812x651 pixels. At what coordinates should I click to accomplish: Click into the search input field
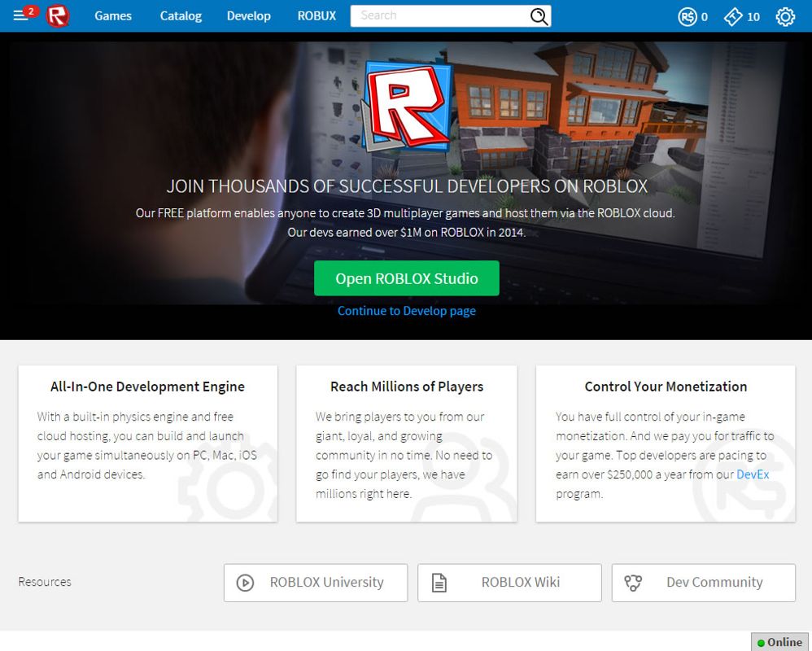439,15
